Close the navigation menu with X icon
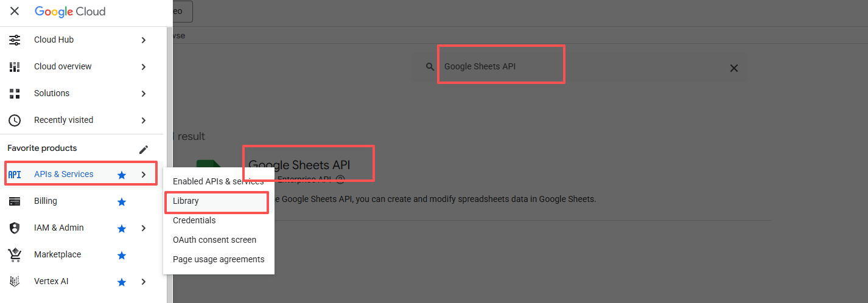The height and width of the screenshot is (303, 868). (15, 12)
